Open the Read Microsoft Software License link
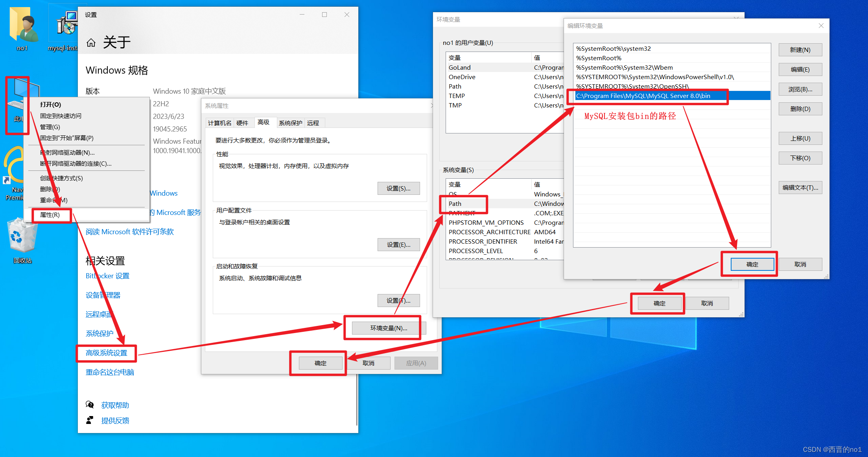 pyautogui.click(x=130, y=232)
